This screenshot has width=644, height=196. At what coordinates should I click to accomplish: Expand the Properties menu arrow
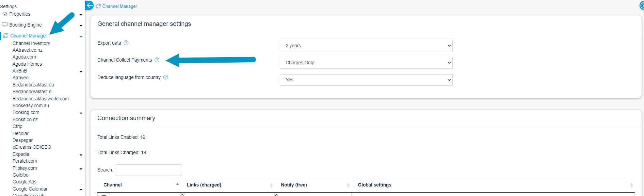81,15
